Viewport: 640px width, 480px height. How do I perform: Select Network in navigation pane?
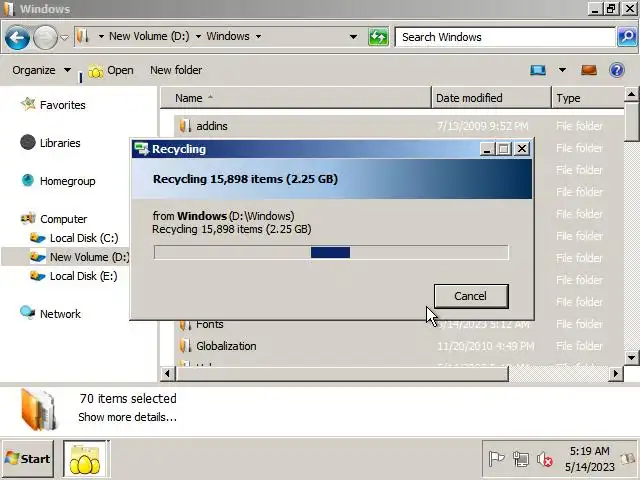60,314
